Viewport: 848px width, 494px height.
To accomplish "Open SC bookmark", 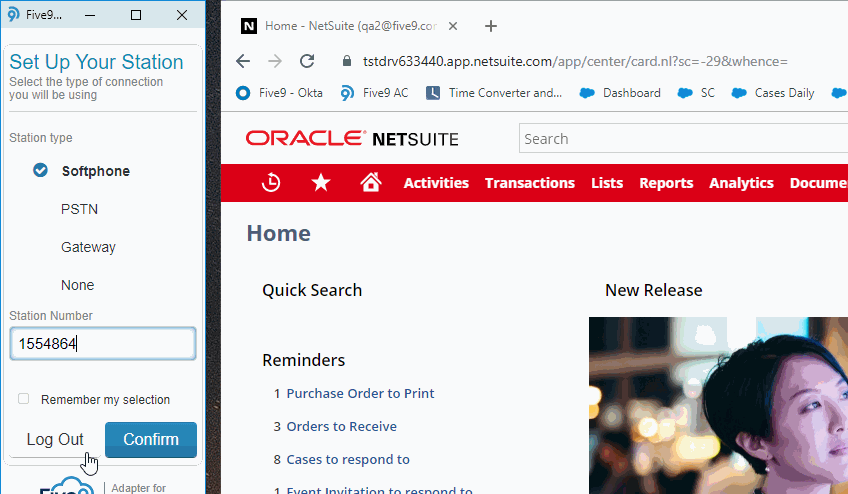I will pos(696,93).
